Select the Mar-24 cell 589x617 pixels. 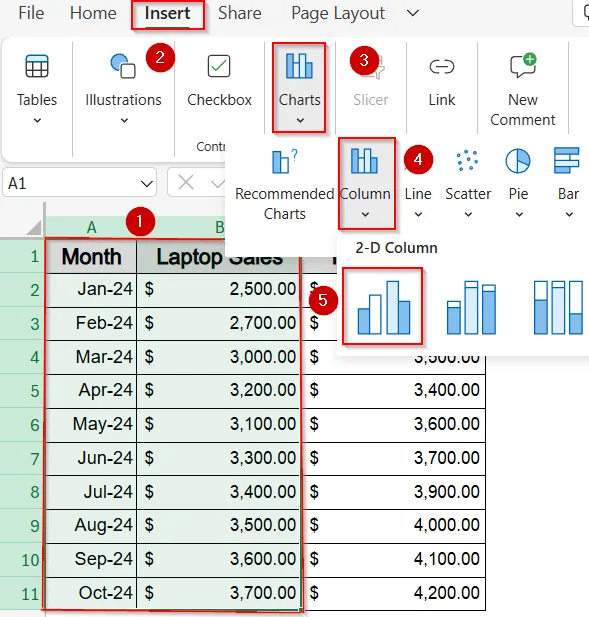(91, 357)
